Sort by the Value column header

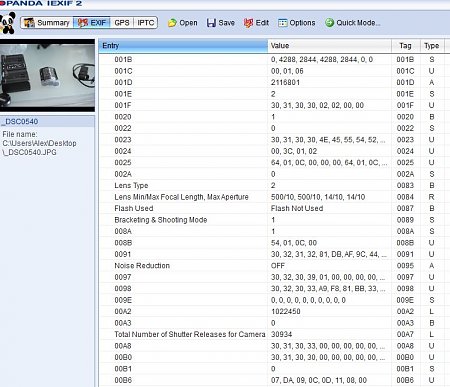point(329,46)
